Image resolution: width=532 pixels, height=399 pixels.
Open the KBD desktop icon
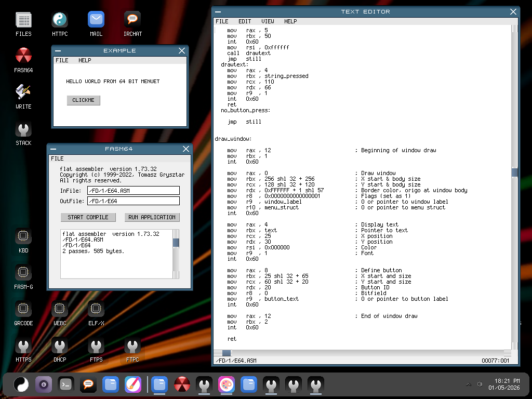click(x=23, y=241)
